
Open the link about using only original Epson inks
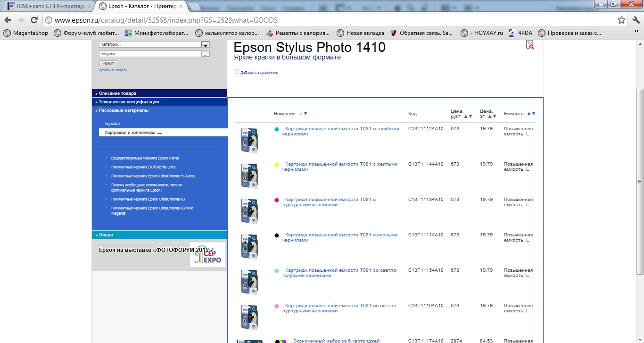147,187
